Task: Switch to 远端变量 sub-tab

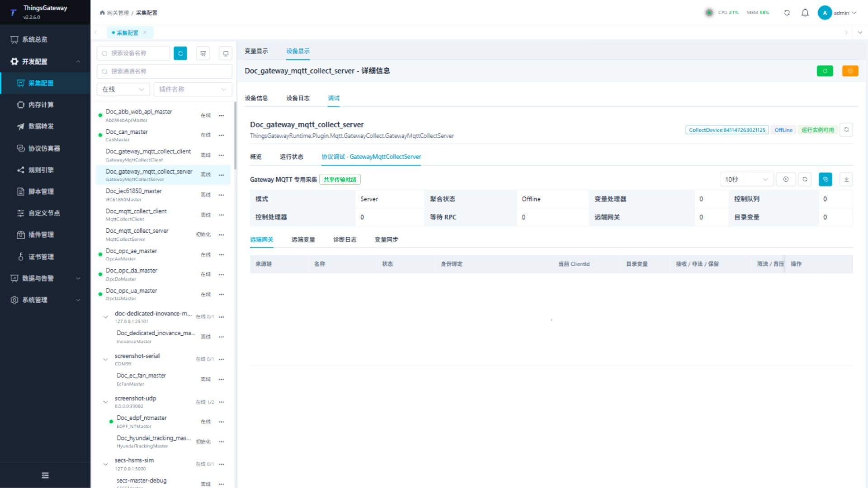Action: click(x=303, y=239)
